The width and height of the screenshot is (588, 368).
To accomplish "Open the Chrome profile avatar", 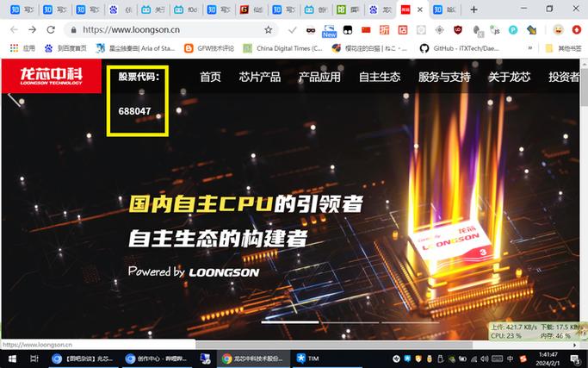I will coord(558,29).
